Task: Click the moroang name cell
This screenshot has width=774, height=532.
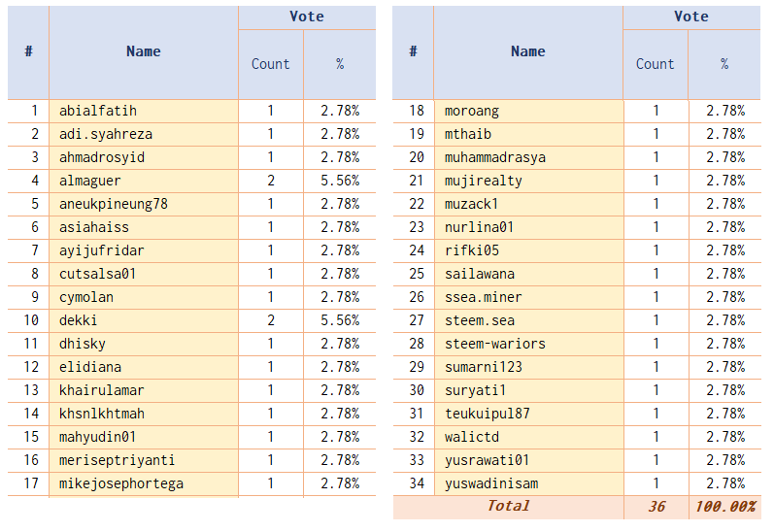Action: pyautogui.click(x=528, y=111)
